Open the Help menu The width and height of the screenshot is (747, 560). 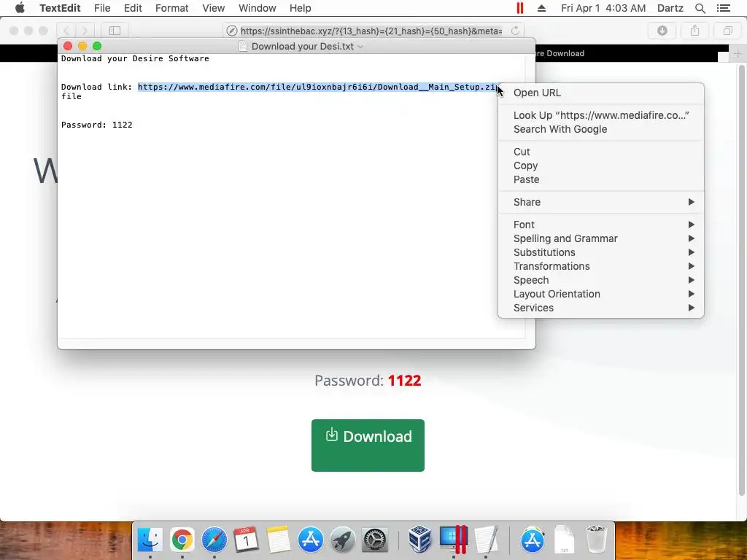300,8
